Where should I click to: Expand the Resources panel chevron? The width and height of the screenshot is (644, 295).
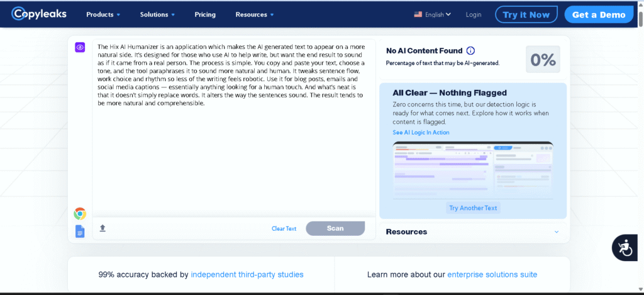pos(556,232)
